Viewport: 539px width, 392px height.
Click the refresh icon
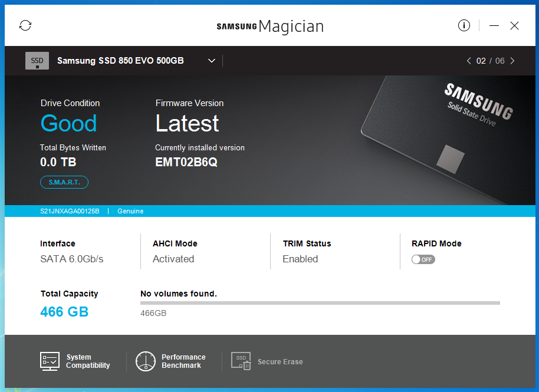25,25
